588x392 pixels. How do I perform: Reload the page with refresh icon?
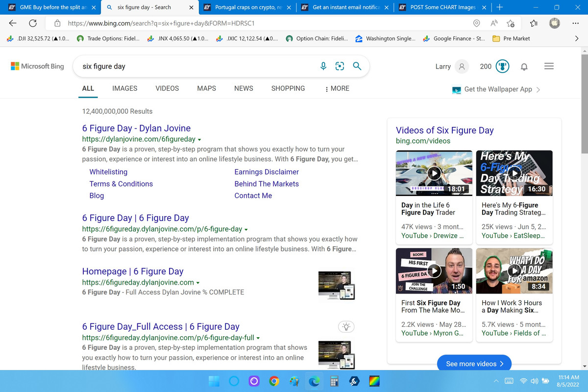click(33, 23)
